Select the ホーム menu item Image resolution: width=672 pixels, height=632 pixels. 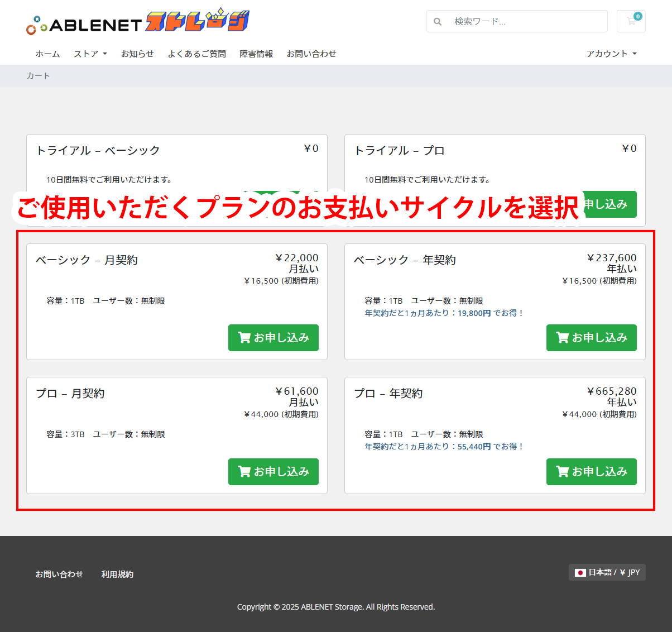tap(47, 54)
